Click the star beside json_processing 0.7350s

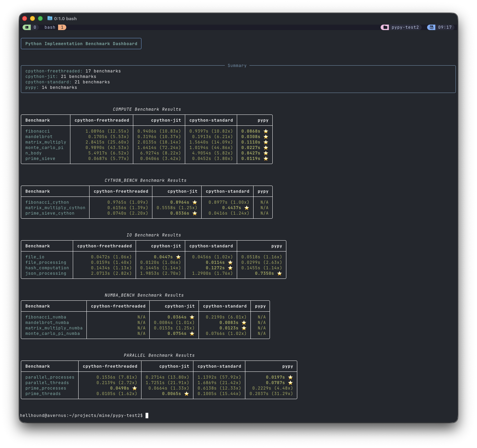(280, 273)
